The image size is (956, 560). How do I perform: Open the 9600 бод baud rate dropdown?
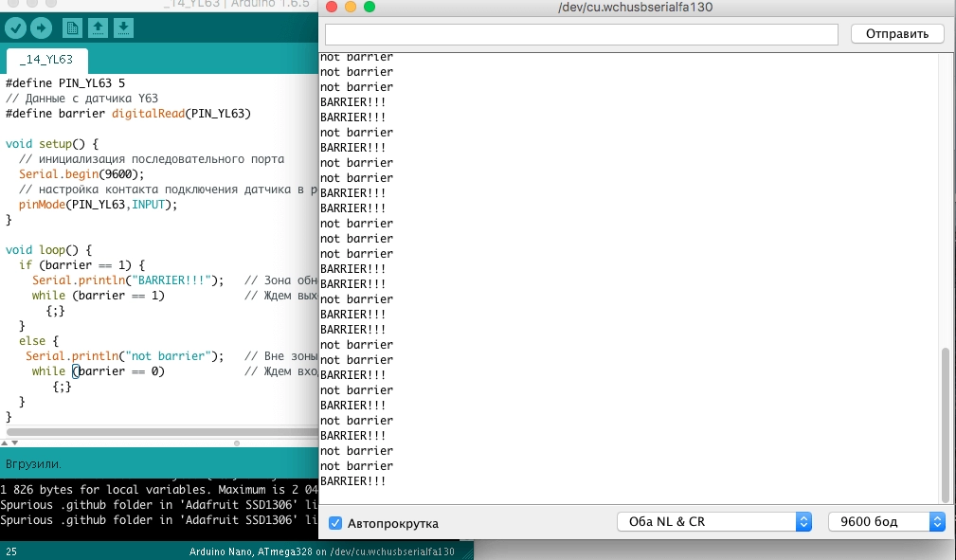click(x=887, y=522)
